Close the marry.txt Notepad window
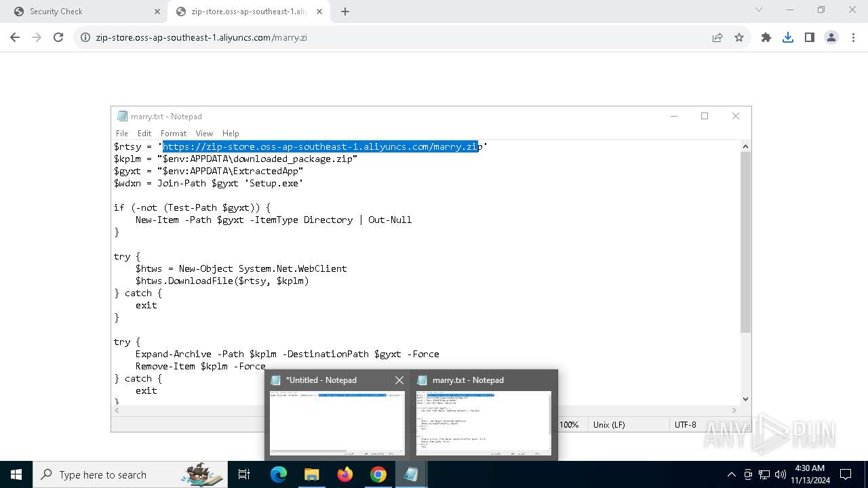 tap(736, 116)
